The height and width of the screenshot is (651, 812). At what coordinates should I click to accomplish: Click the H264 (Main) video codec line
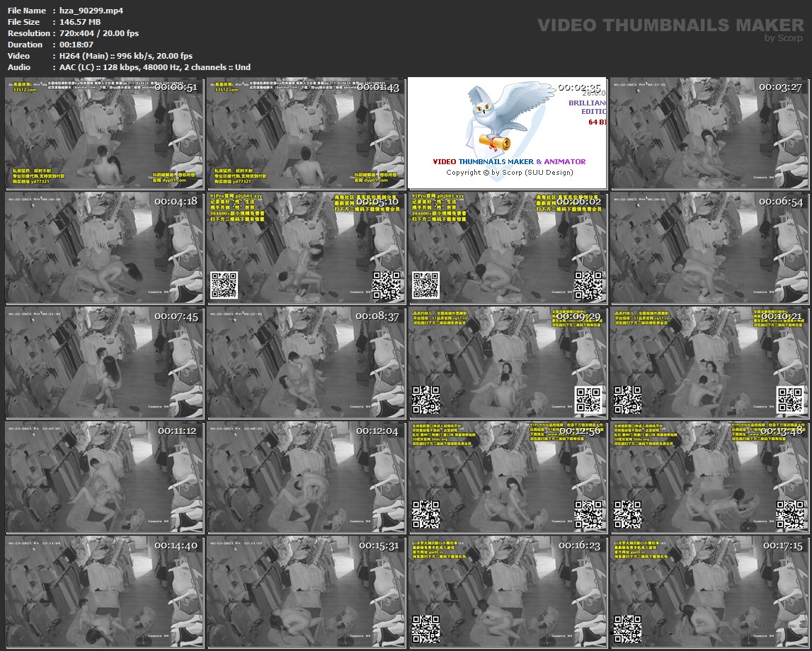[126, 56]
